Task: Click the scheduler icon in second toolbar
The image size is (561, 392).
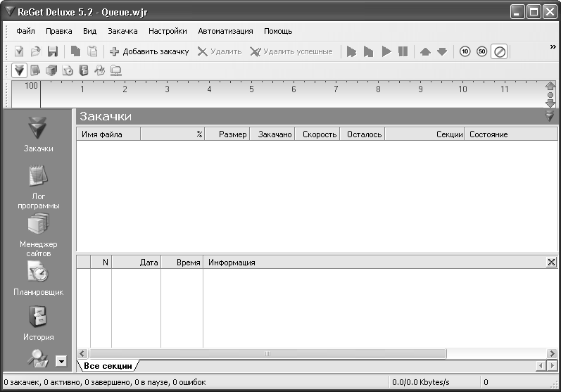Action: click(x=68, y=70)
